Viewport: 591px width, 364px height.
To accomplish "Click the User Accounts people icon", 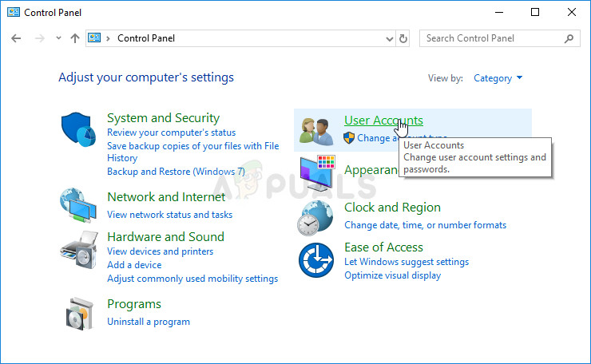I will (x=315, y=129).
